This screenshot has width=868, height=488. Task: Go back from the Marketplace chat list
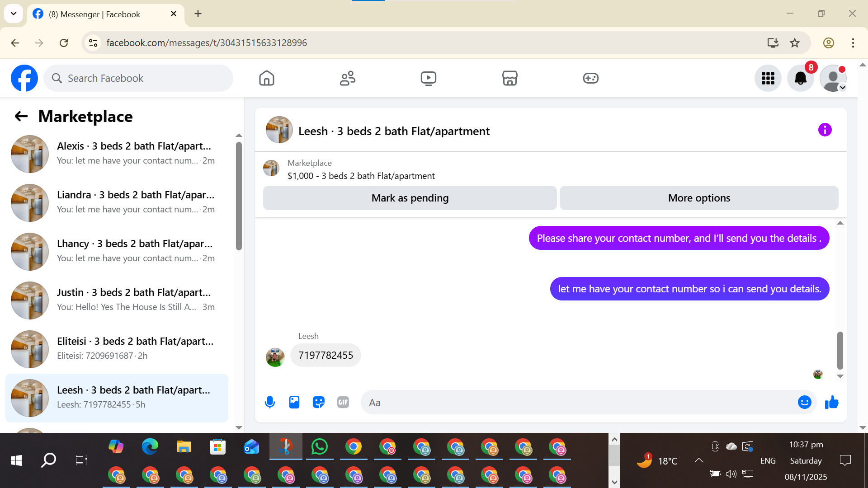pos(21,117)
